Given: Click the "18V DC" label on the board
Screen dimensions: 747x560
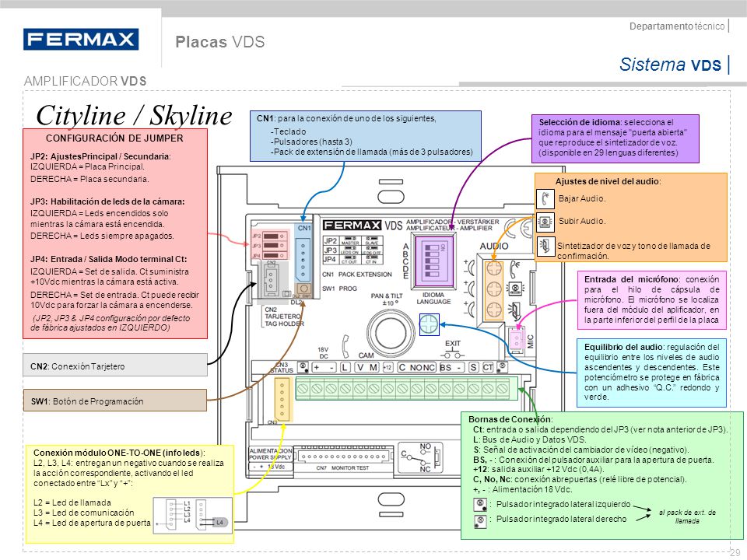Looking at the screenshot, I should (x=323, y=353).
